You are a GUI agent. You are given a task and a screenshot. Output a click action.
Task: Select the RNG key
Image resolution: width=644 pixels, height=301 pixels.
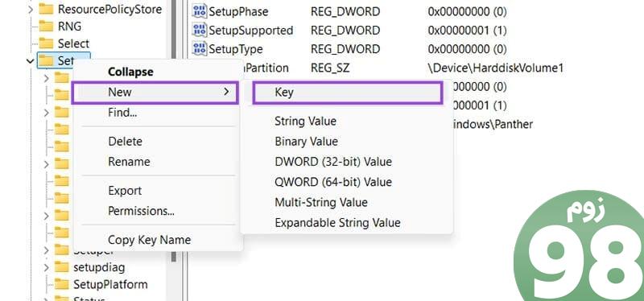coord(69,27)
